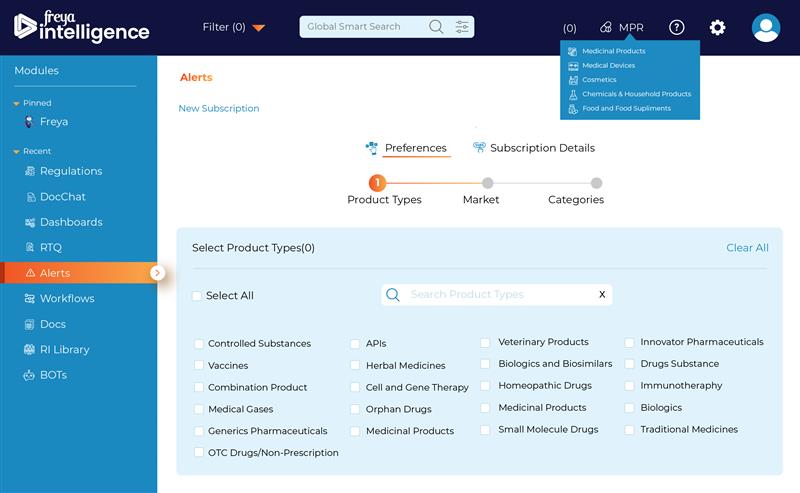Image resolution: width=800 pixels, height=493 pixels.
Task: Click the Cosmetics menu icon
Action: click(573, 80)
